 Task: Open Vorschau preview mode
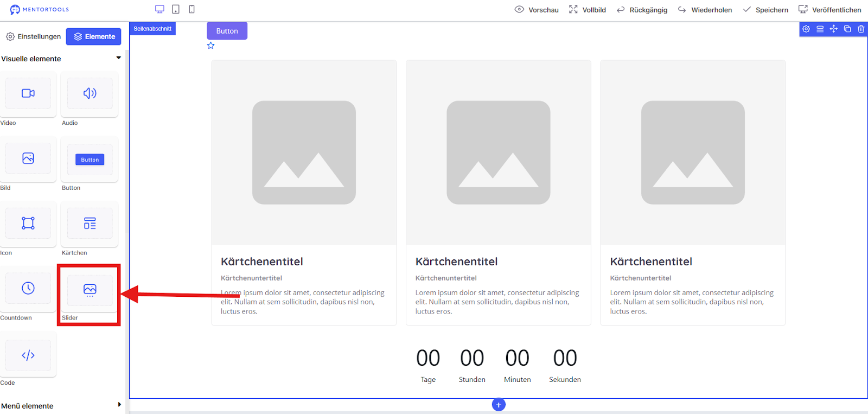537,10
